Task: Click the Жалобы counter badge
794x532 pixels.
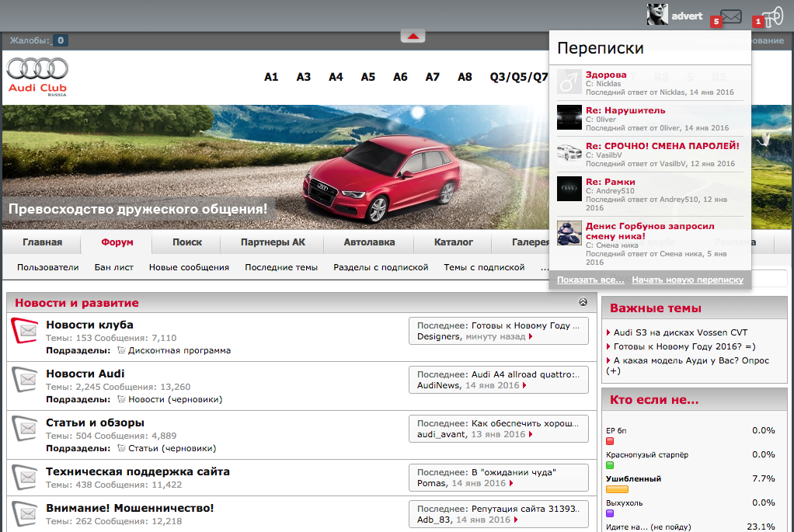Action: 61,40
